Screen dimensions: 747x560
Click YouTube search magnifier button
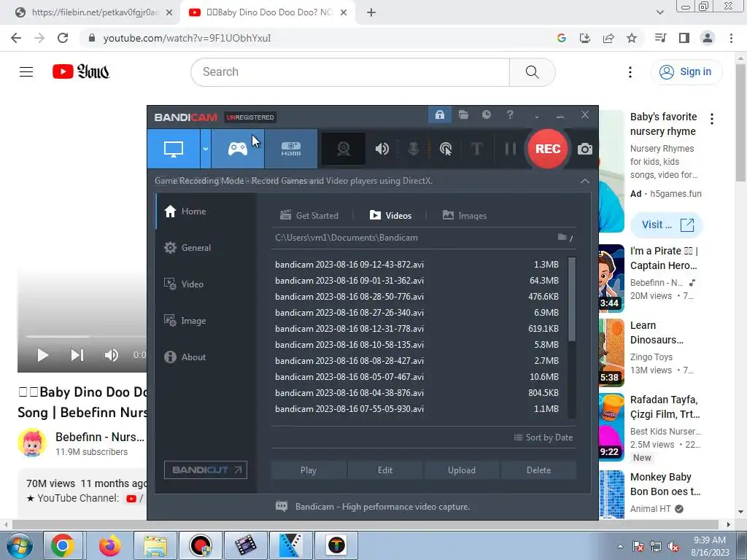click(532, 72)
